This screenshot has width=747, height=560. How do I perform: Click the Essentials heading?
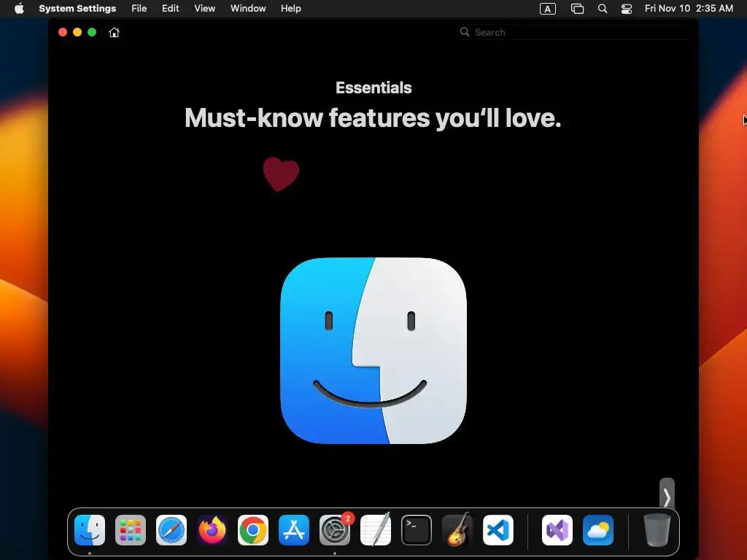point(373,87)
